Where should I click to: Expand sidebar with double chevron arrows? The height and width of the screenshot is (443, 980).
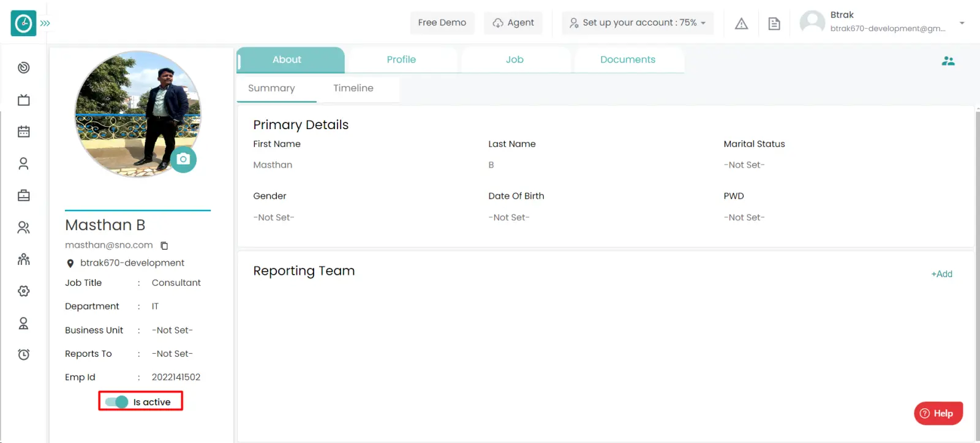45,23
